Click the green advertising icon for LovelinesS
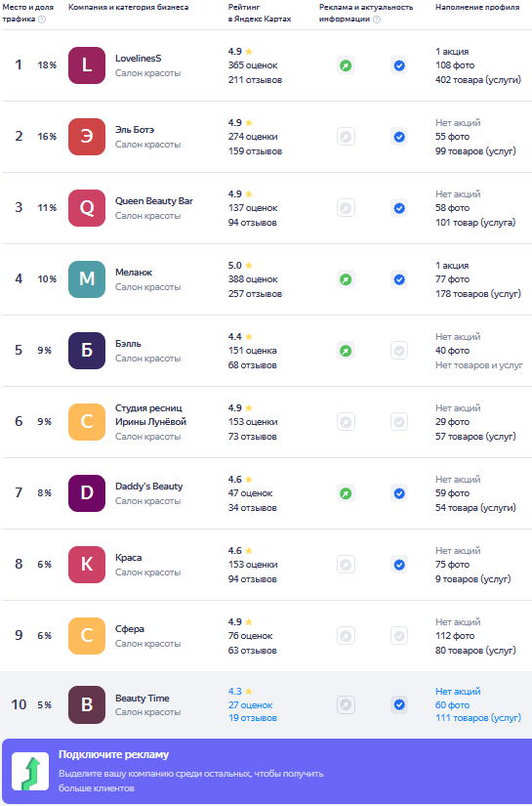The image size is (532, 806). pyautogui.click(x=347, y=65)
